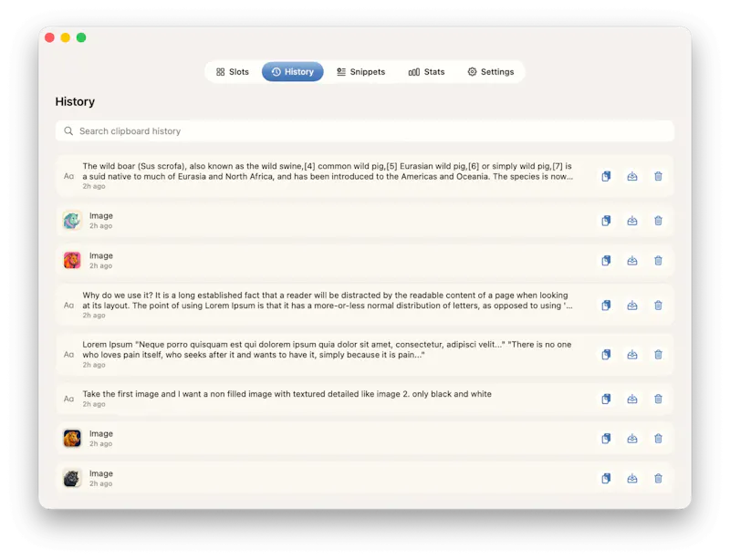Select the black panther image thumbnail
730x560 pixels.
click(x=72, y=479)
